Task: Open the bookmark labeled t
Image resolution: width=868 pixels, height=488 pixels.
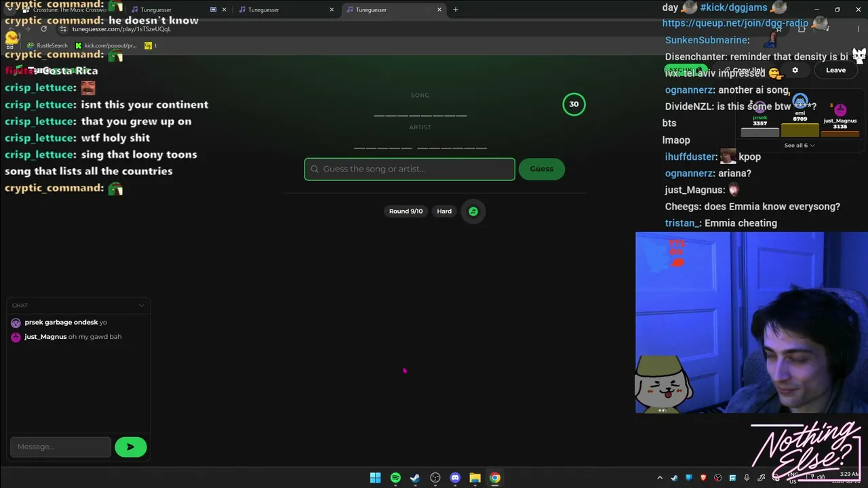Action: click(x=151, y=45)
